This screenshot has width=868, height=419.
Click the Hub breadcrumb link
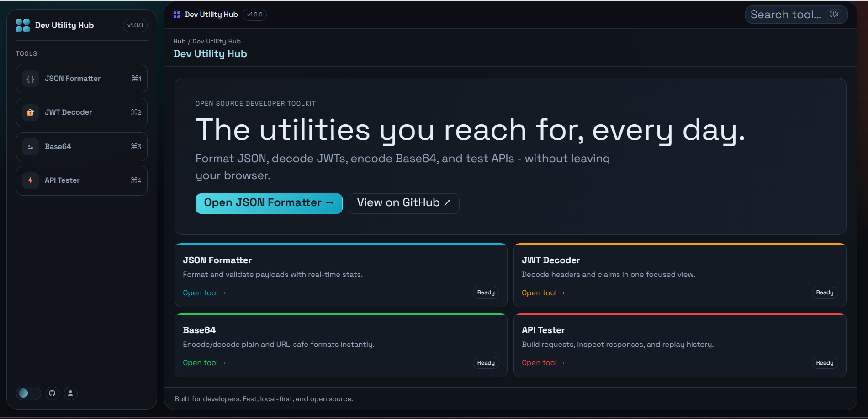[180, 41]
